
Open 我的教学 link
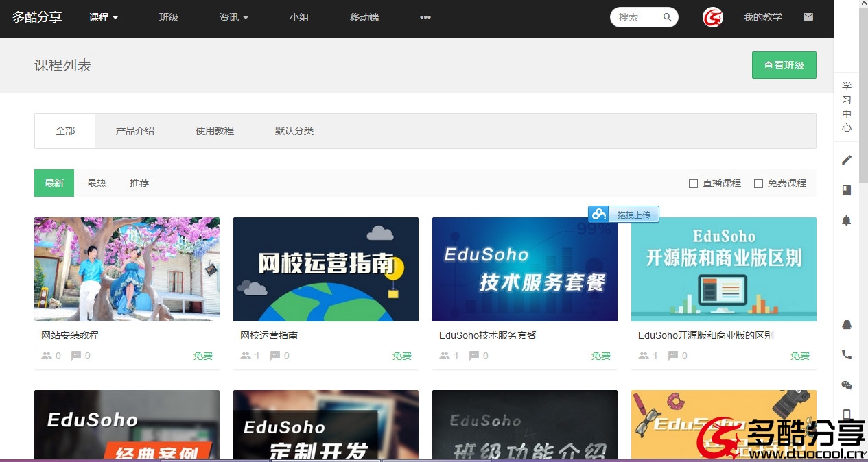click(x=763, y=17)
